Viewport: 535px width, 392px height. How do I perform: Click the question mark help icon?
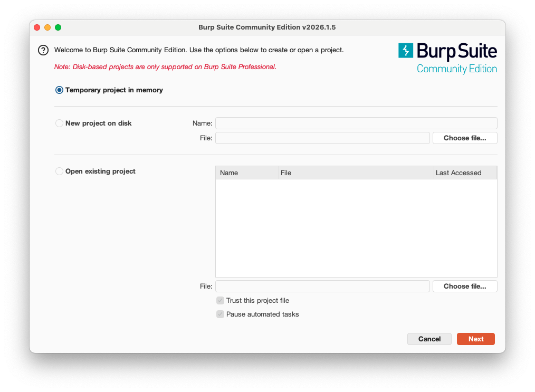(43, 50)
